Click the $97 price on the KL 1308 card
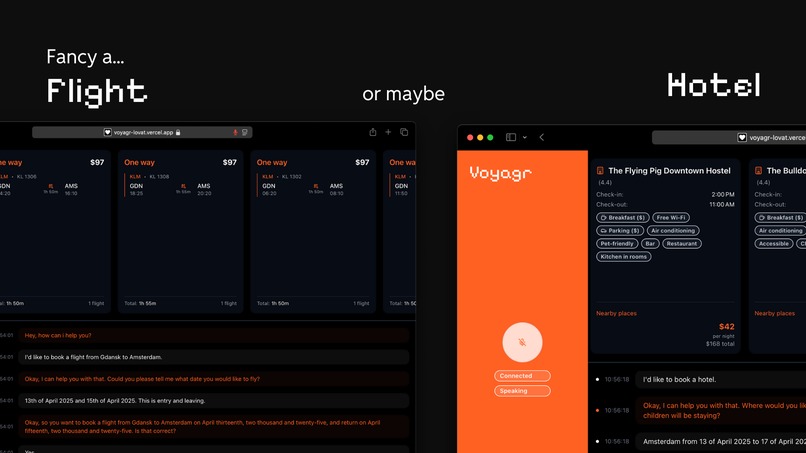 [230, 162]
